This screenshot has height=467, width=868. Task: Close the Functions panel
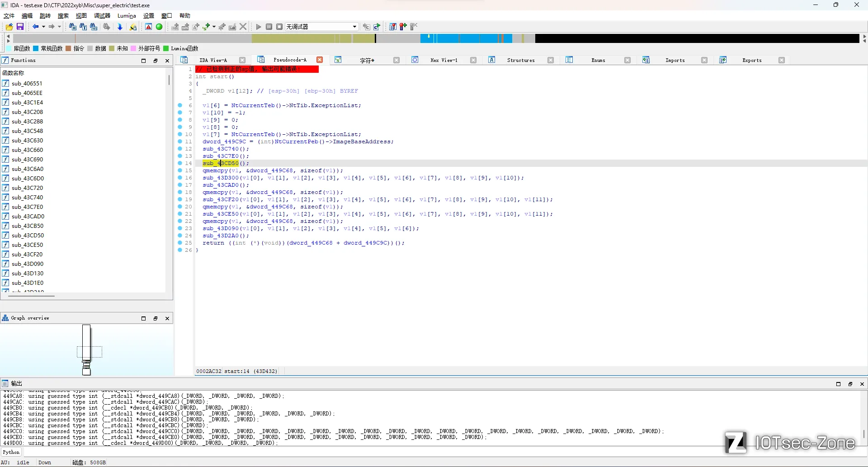[167, 61]
